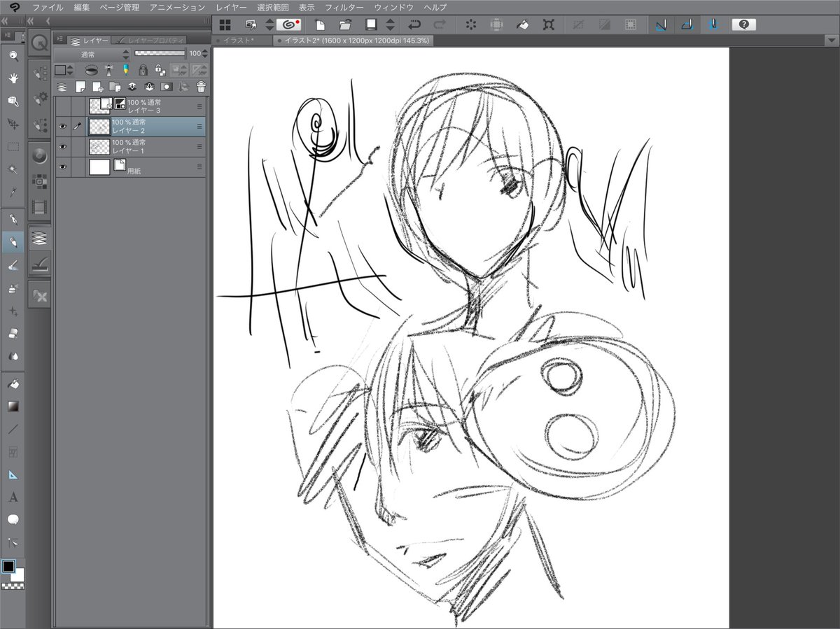840x629 pixels.
Task: Select the Balloon speech bubble tool
Action: click(x=13, y=520)
